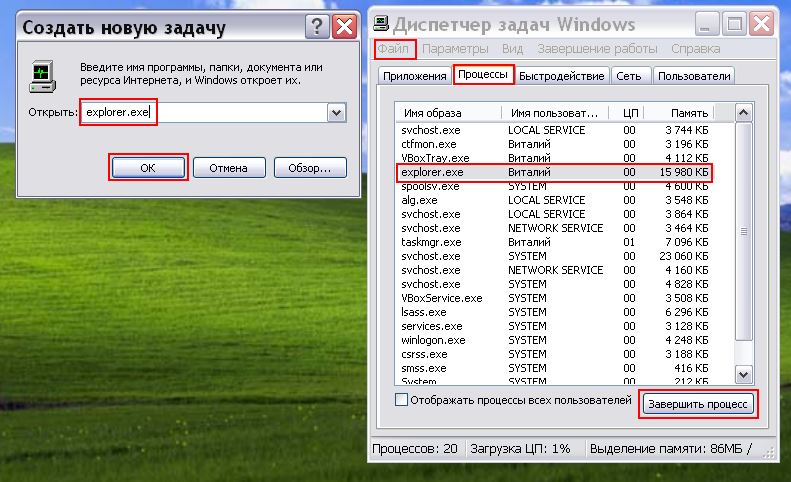Sort by Имя образа column header
The height and width of the screenshot is (482, 791).
click(x=448, y=113)
